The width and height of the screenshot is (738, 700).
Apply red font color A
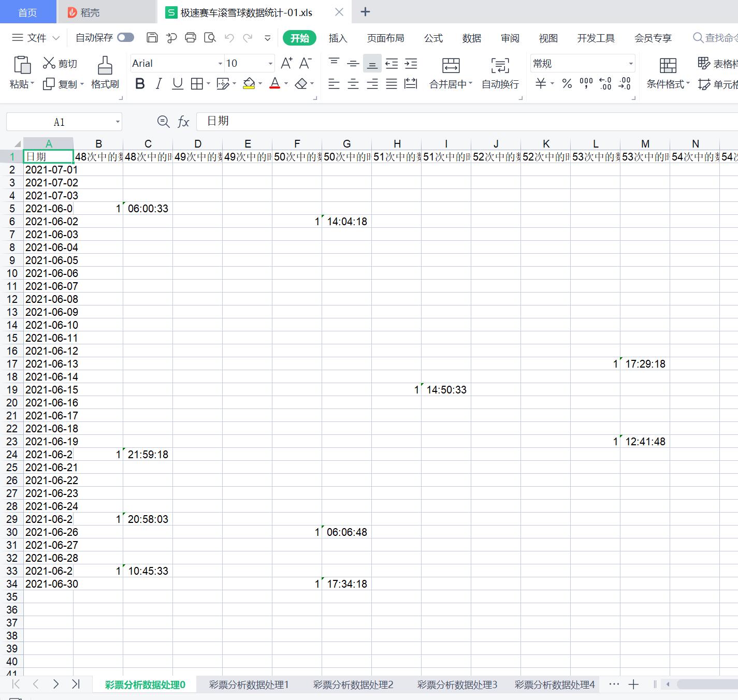click(275, 84)
